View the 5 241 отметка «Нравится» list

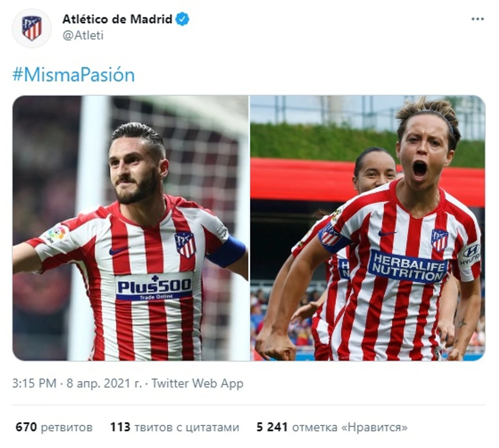(x=332, y=427)
